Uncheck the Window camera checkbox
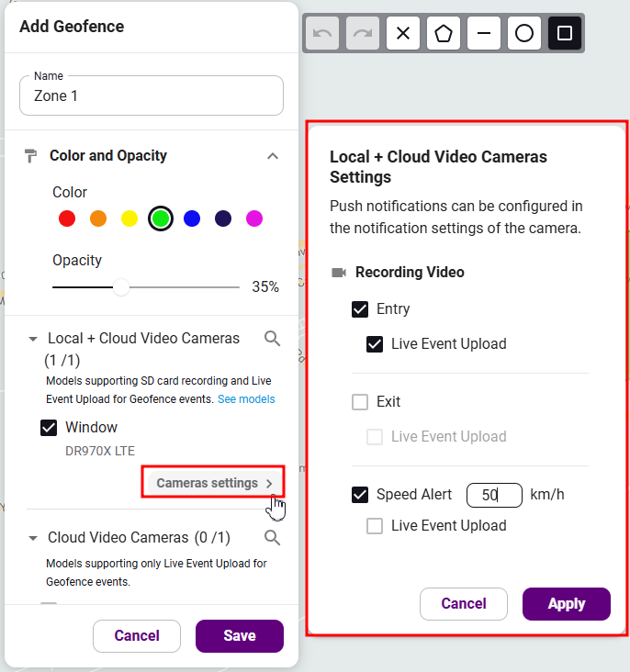Viewport: 630px width, 672px height. tap(49, 427)
